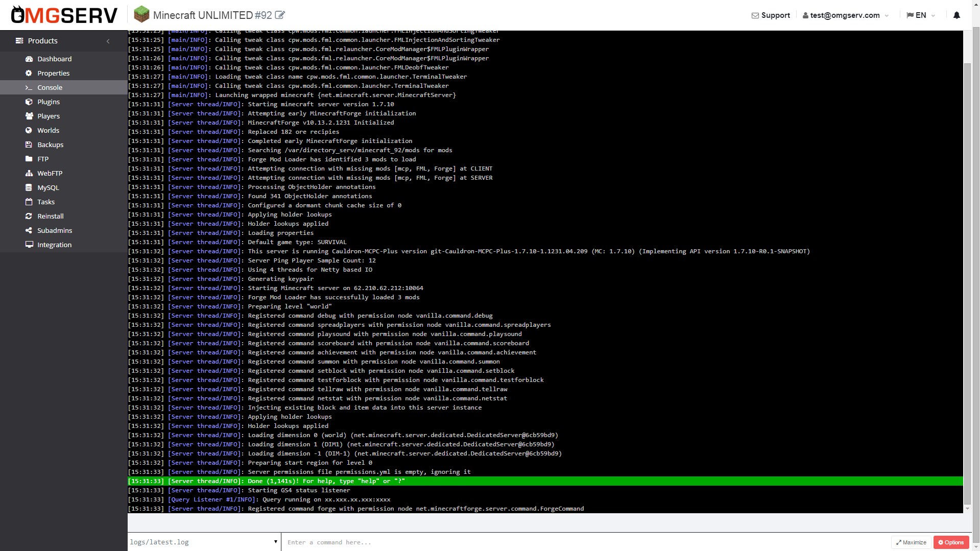Click the Subadmins share icon
This screenshot has height=551, width=980.
click(29, 230)
